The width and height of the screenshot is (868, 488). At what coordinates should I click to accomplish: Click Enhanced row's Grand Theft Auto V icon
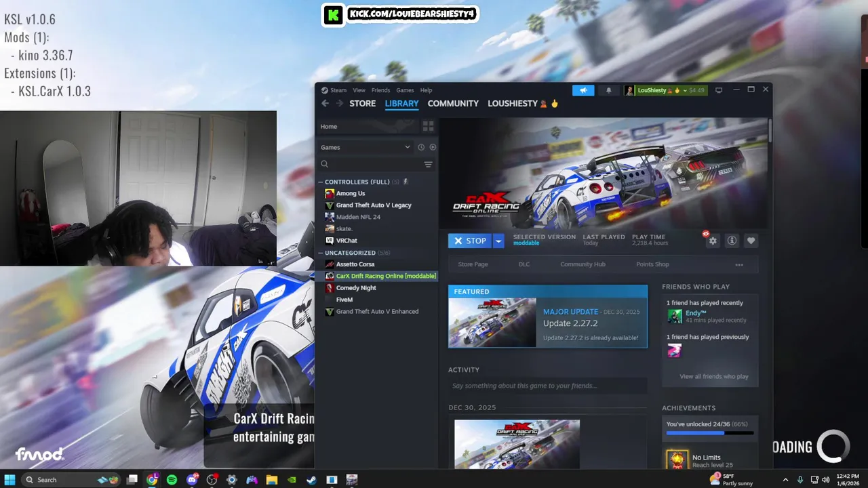coord(330,312)
